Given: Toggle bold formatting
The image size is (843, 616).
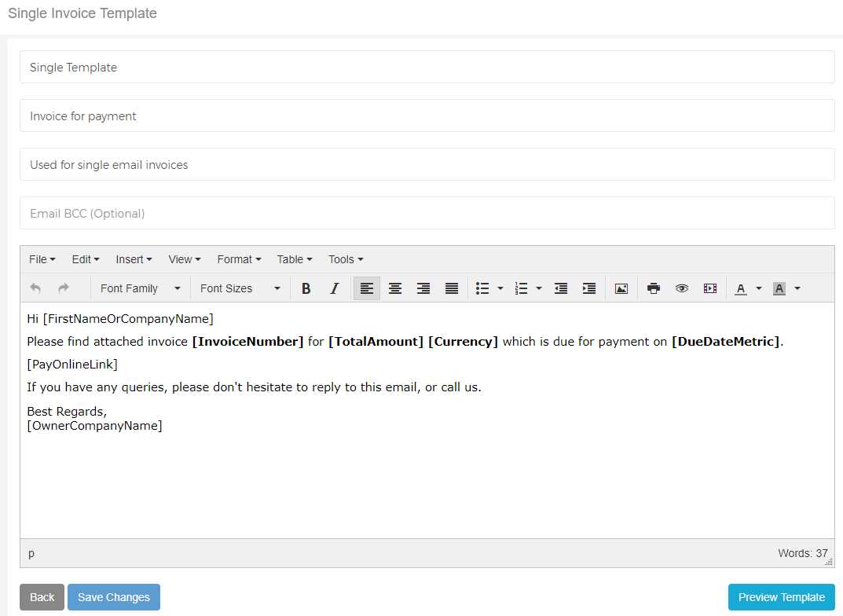Looking at the screenshot, I should point(306,288).
